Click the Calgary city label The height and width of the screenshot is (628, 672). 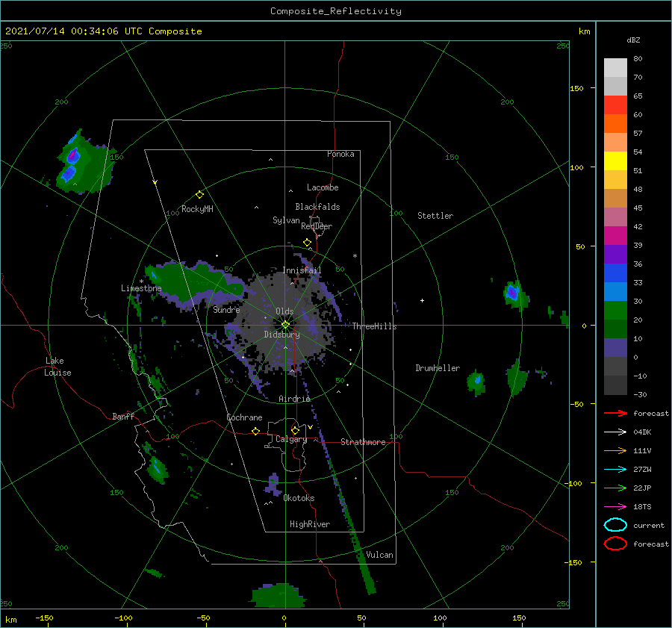[291, 439]
